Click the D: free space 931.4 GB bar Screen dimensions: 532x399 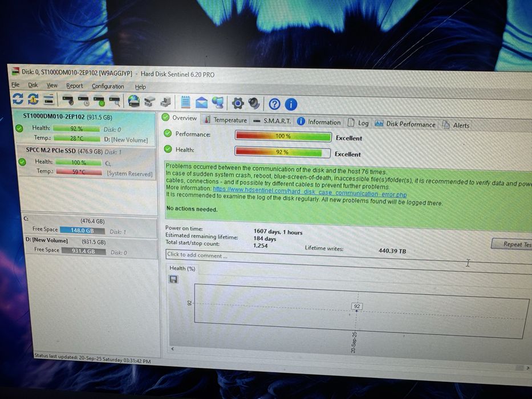pos(83,251)
